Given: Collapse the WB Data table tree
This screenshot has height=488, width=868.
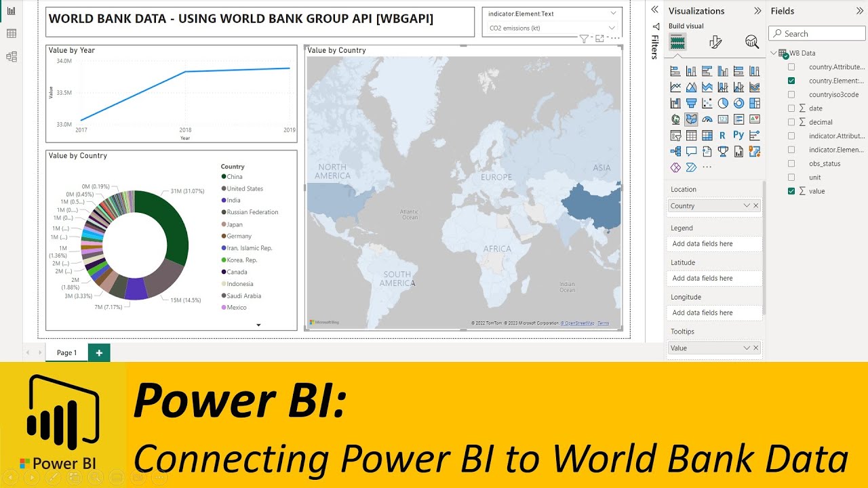Looking at the screenshot, I should coord(774,53).
